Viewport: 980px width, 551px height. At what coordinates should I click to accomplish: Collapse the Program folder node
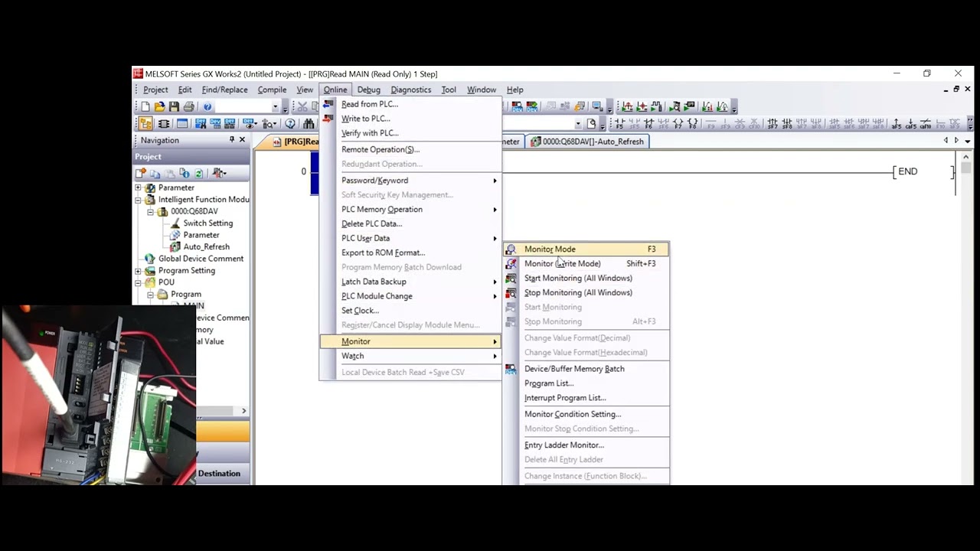[x=150, y=295]
